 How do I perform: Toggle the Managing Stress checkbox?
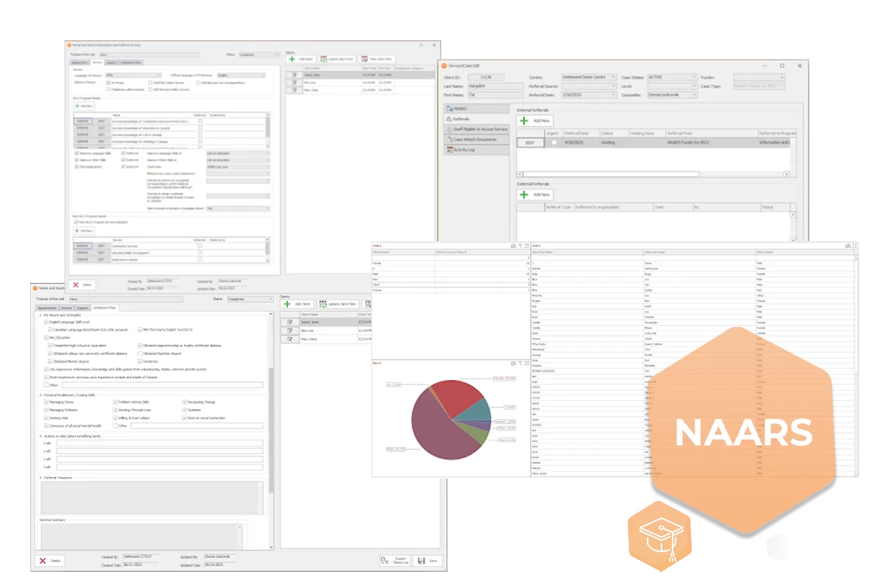tap(46, 403)
